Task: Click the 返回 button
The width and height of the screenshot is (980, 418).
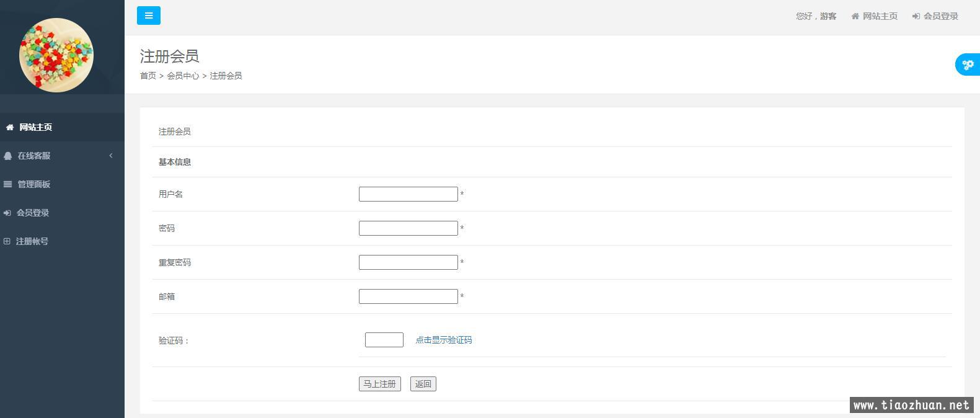Action: (x=423, y=384)
